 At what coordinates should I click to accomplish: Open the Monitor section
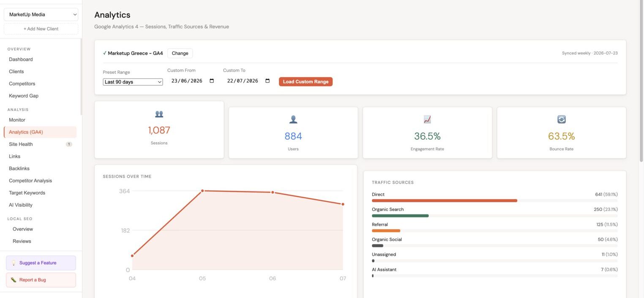(x=17, y=120)
